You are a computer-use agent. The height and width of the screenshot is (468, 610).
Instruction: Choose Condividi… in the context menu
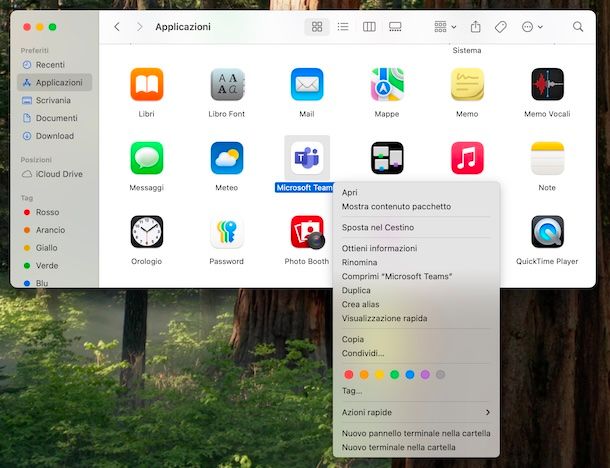tap(416, 354)
